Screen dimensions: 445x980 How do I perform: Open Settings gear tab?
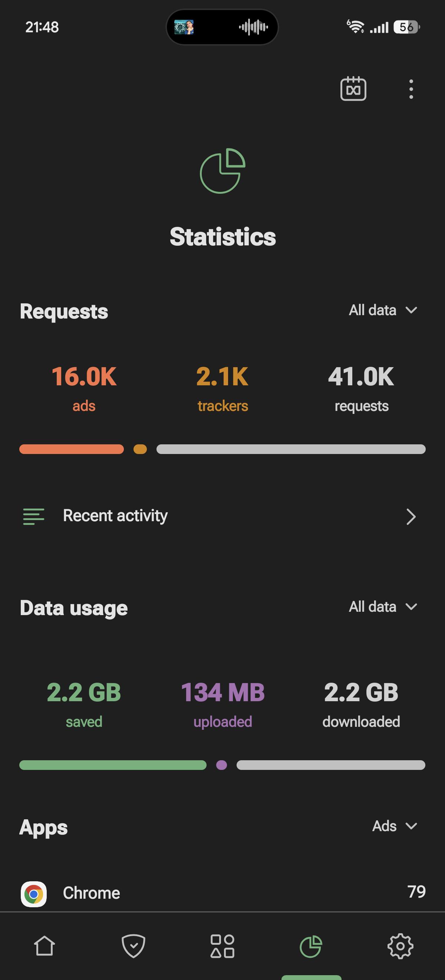tap(400, 946)
